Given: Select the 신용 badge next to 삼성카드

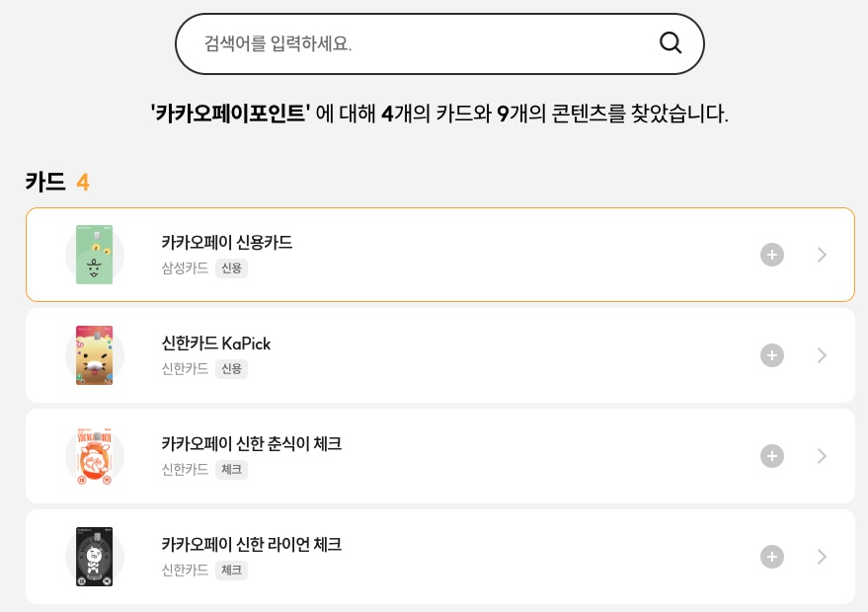Looking at the screenshot, I should coord(231,268).
